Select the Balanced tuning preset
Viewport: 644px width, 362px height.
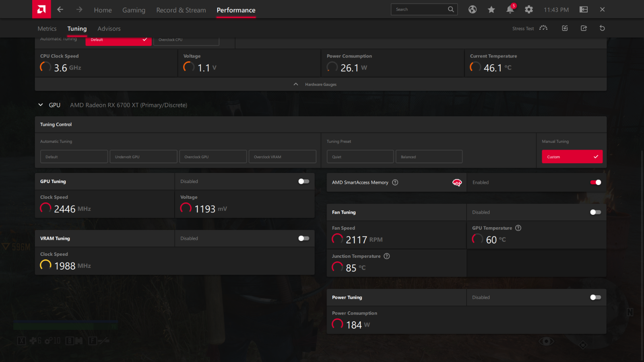coord(429,156)
